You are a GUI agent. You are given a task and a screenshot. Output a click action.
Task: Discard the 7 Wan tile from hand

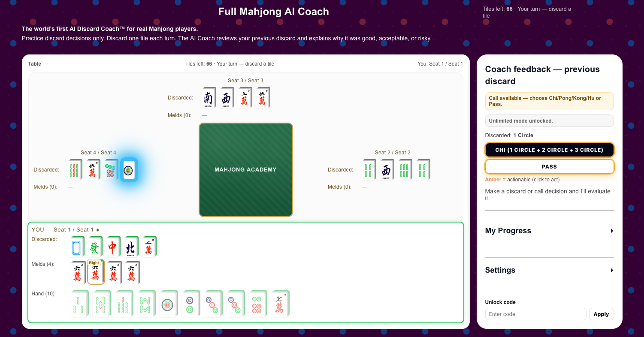coord(280,304)
